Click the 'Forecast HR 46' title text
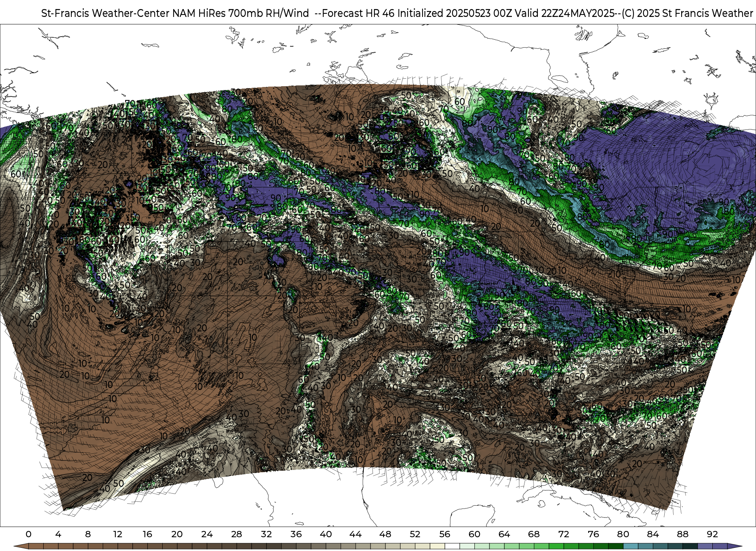The height and width of the screenshot is (551, 756). (x=358, y=13)
